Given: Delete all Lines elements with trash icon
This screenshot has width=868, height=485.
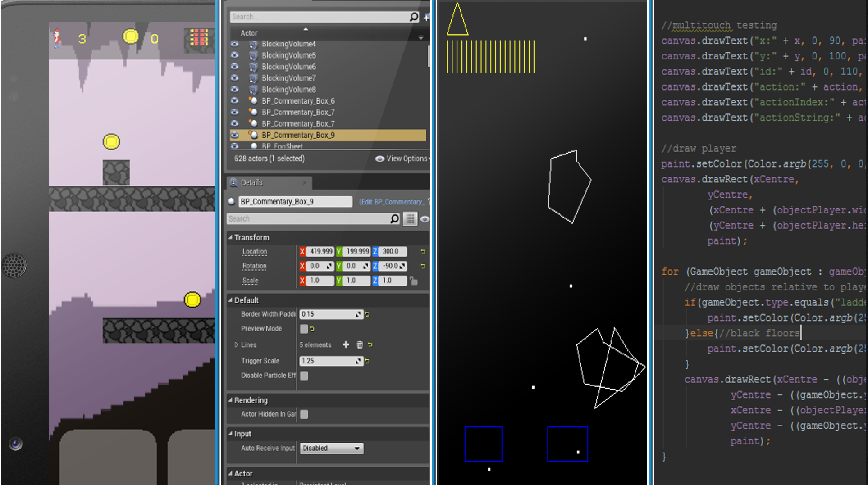Looking at the screenshot, I should pos(360,345).
